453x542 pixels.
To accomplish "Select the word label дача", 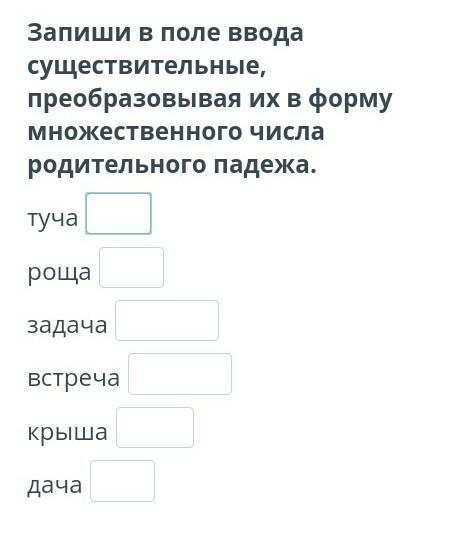I will pos(55,485).
